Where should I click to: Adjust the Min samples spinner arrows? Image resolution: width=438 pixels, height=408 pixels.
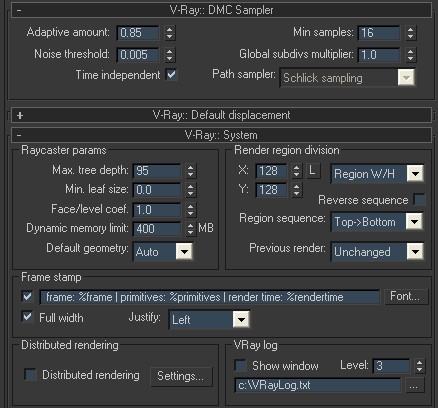click(411, 33)
